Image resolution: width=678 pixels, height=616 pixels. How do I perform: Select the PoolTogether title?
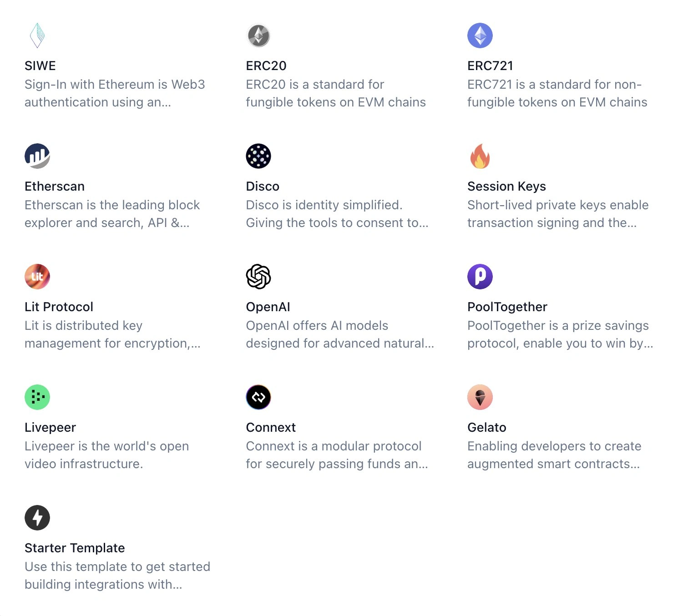[507, 307]
